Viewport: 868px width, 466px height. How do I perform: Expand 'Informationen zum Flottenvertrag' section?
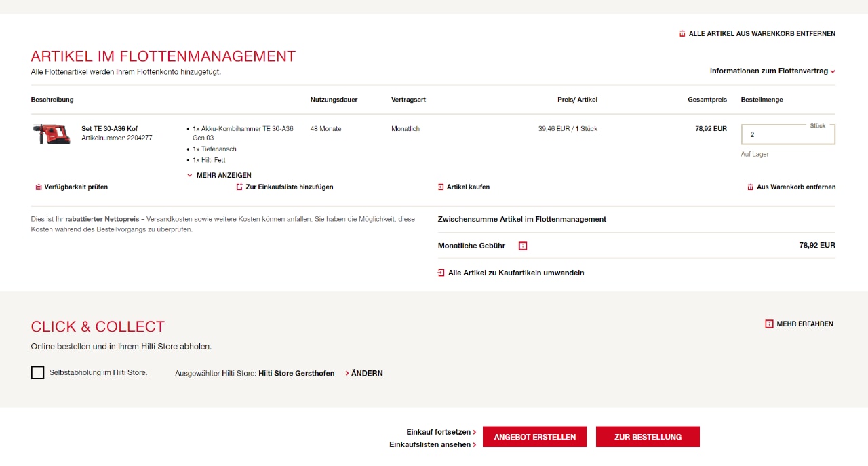[772, 71]
